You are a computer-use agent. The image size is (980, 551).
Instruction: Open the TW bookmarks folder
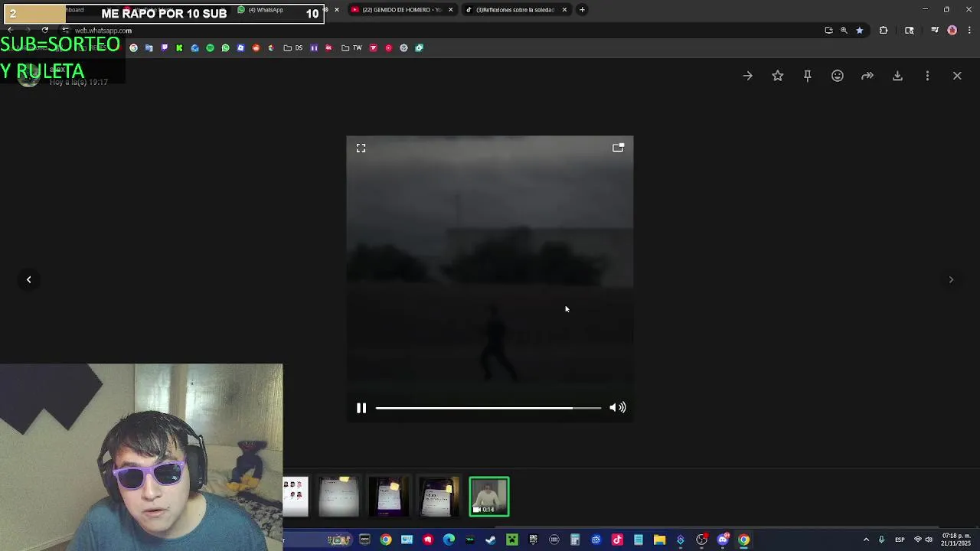coord(351,48)
